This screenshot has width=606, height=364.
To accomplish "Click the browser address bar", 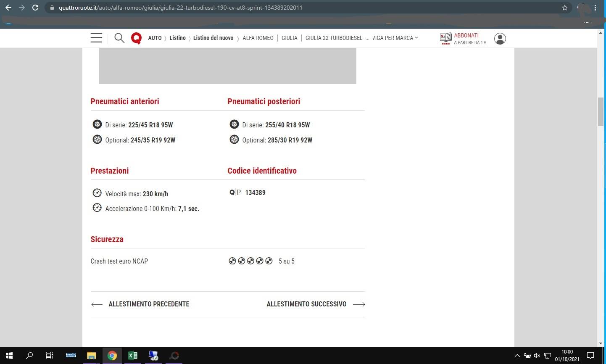I will click(294, 8).
